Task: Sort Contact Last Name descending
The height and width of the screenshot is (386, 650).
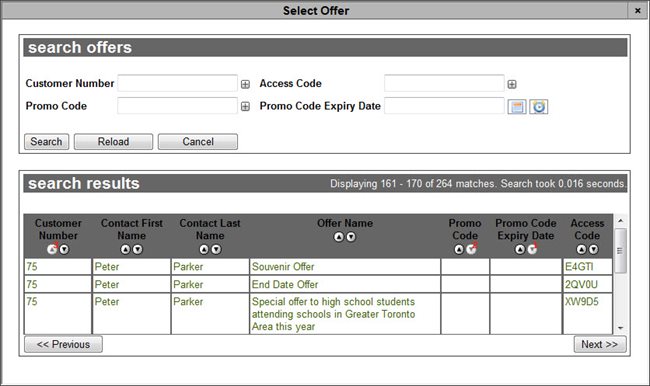Action: click(x=216, y=249)
